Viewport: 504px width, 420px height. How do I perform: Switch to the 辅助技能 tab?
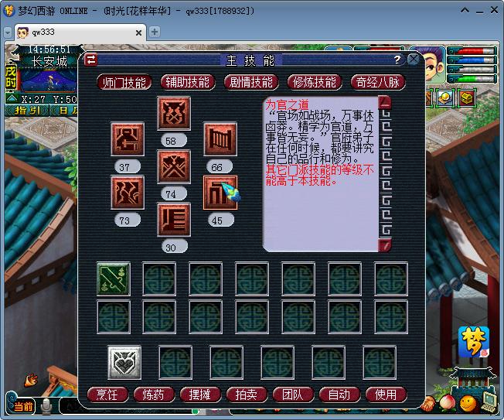[x=187, y=82]
